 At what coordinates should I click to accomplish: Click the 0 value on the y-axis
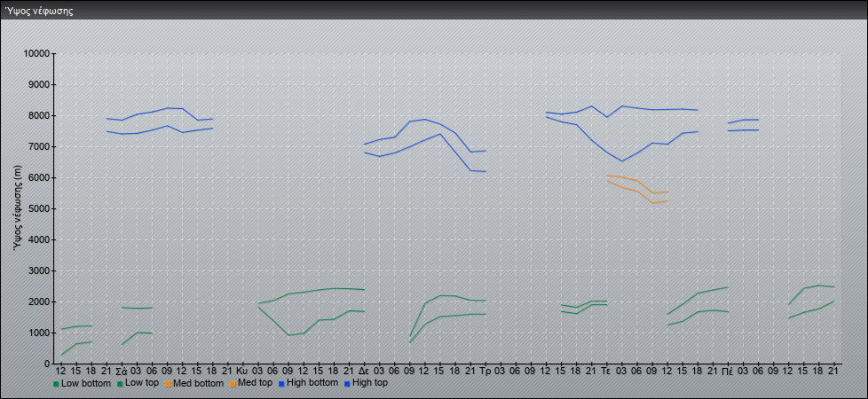coord(48,364)
